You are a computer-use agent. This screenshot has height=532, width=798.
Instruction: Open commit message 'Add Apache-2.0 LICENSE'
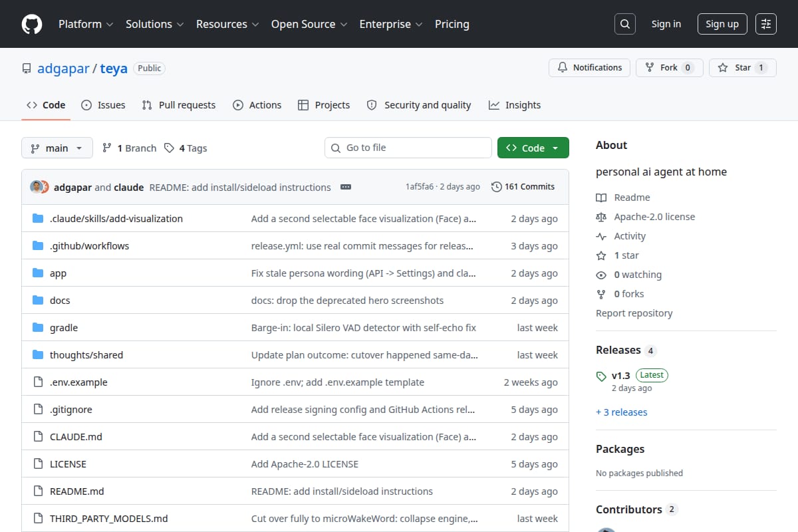pos(305,464)
